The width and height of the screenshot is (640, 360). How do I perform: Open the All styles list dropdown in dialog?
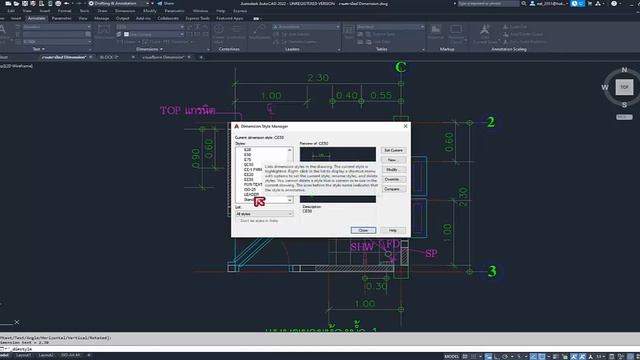pos(264,214)
